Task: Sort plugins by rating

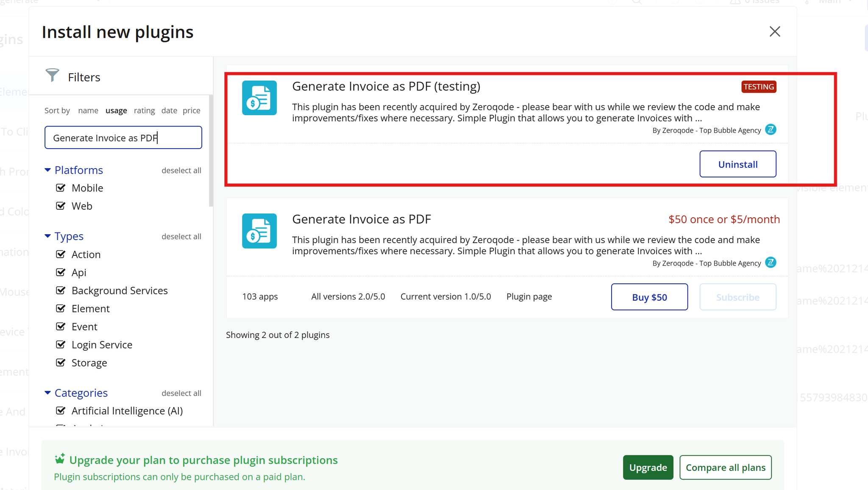Action: point(144,111)
